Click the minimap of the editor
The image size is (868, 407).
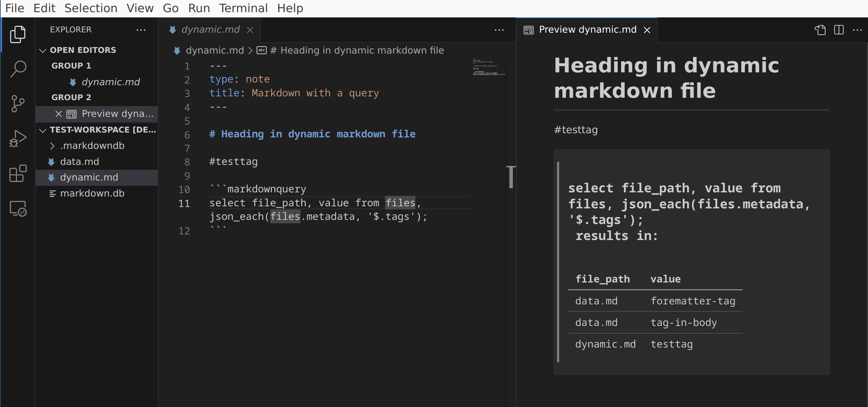(489, 67)
